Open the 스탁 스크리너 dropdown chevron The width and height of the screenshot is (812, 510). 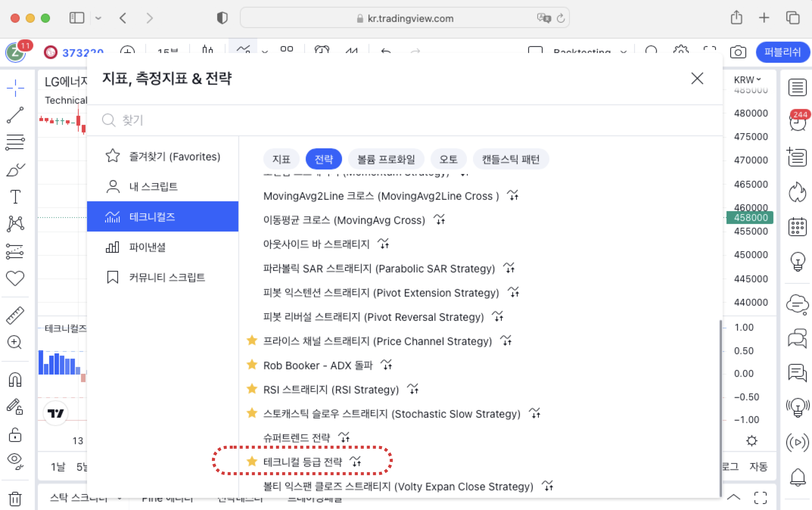[x=119, y=499]
